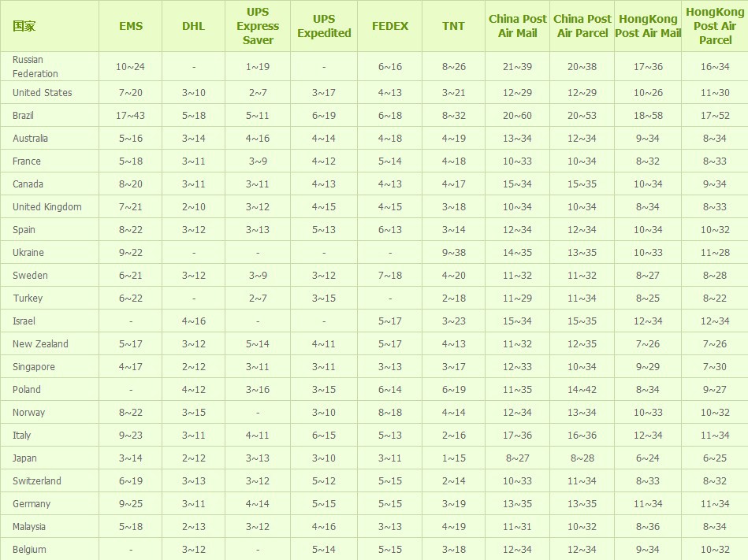Select Ukraine HongKong Post Air Parcel 11~28
The image size is (748, 560).
pos(715,253)
